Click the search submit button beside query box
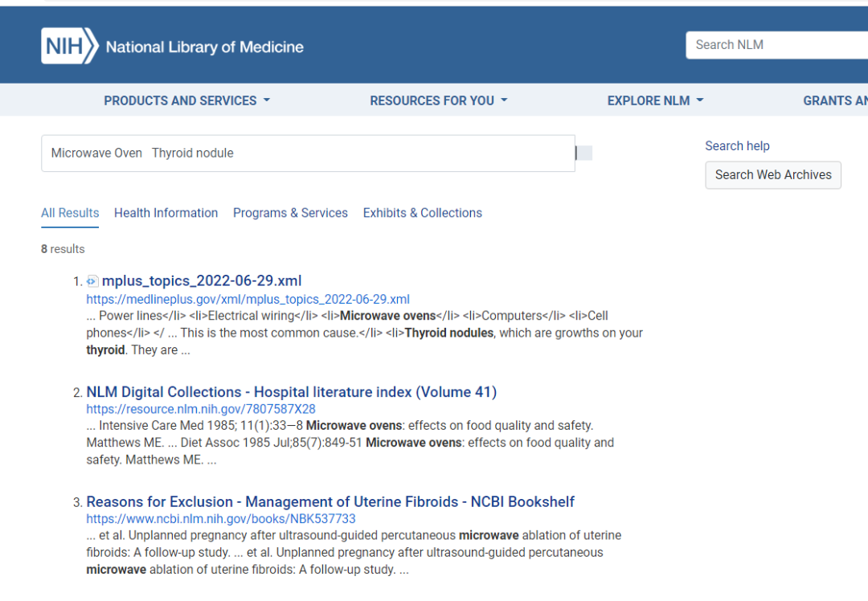 pos(584,153)
